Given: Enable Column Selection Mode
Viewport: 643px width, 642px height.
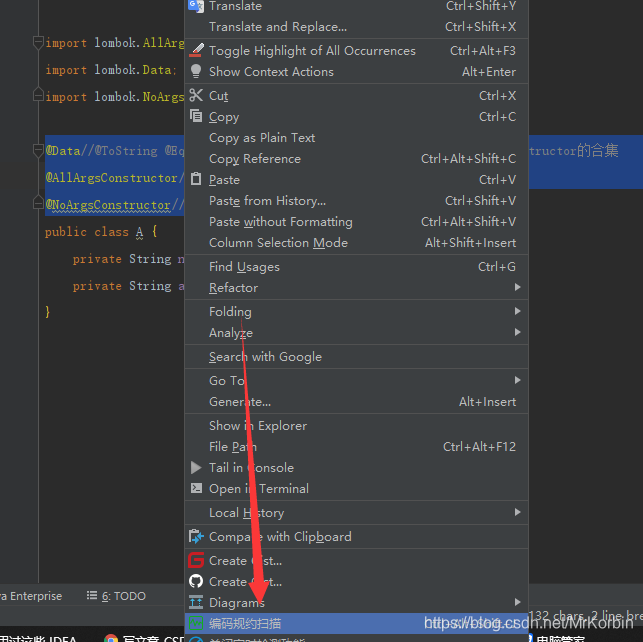Looking at the screenshot, I should (356, 242).
